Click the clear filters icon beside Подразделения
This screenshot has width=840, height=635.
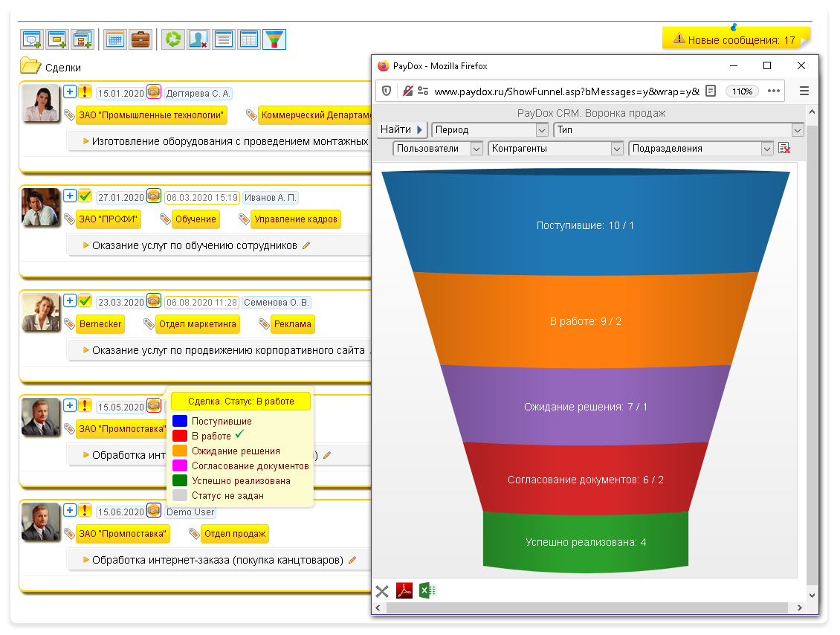coord(784,149)
